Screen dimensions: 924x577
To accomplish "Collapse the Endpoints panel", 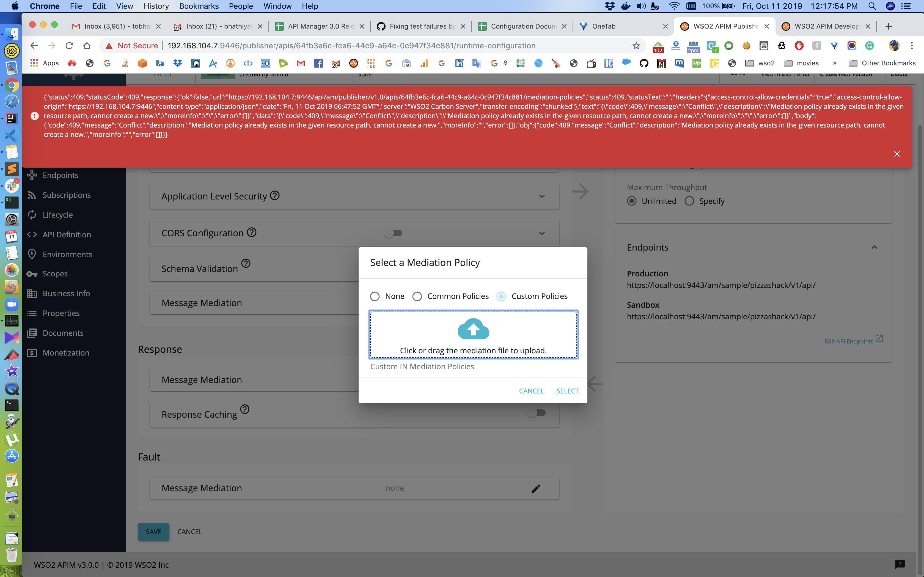I will tap(874, 247).
